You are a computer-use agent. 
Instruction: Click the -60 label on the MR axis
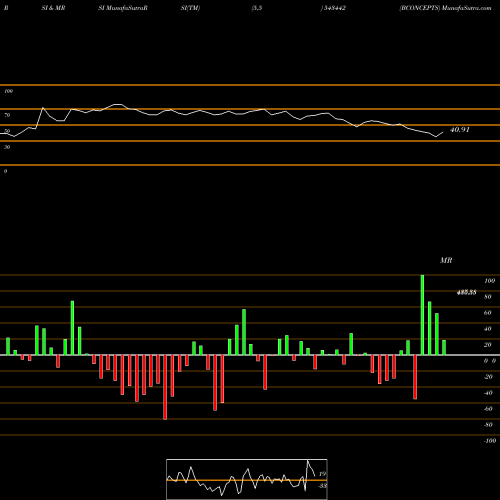(x=488, y=409)
